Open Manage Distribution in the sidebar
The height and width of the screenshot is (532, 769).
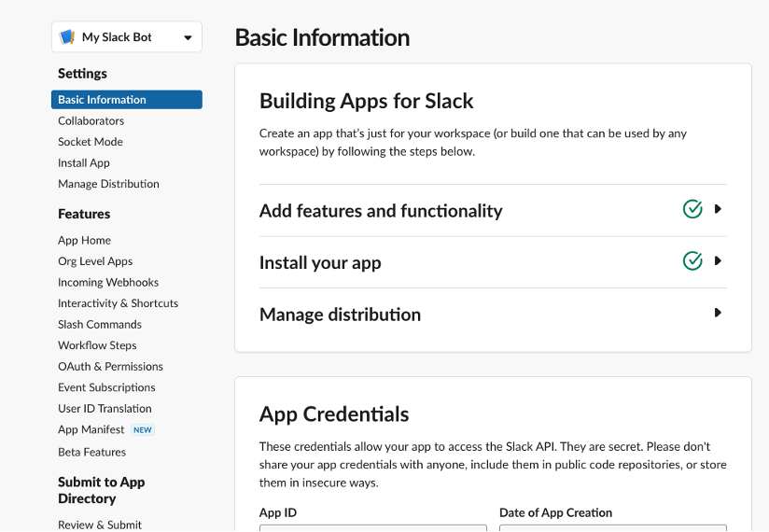(108, 184)
